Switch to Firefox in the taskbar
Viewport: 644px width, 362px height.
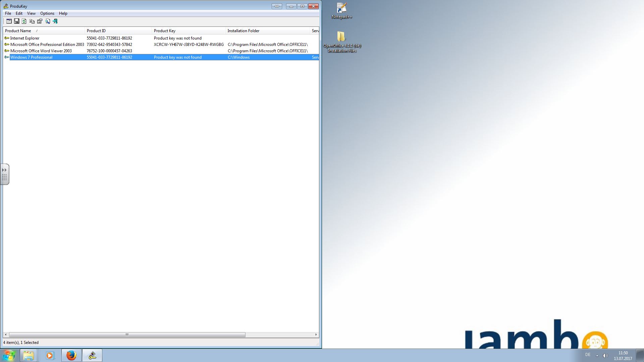(71, 355)
